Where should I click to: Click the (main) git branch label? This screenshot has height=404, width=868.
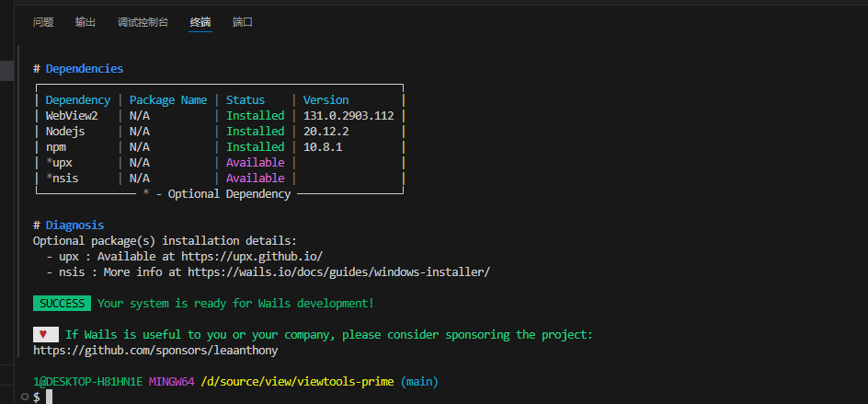coord(419,381)
